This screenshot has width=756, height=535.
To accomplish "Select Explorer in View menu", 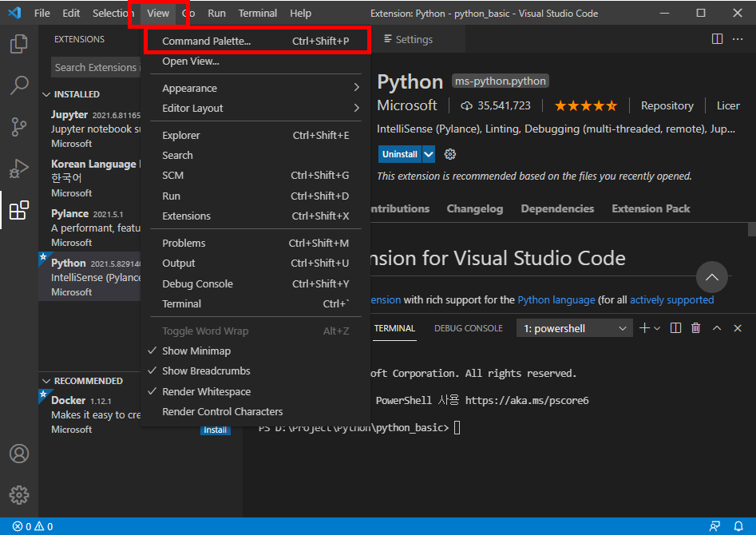I will 255,136.
